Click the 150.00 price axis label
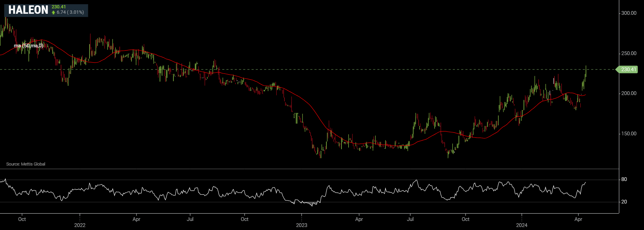644x230 pixels. pos(629,134)
